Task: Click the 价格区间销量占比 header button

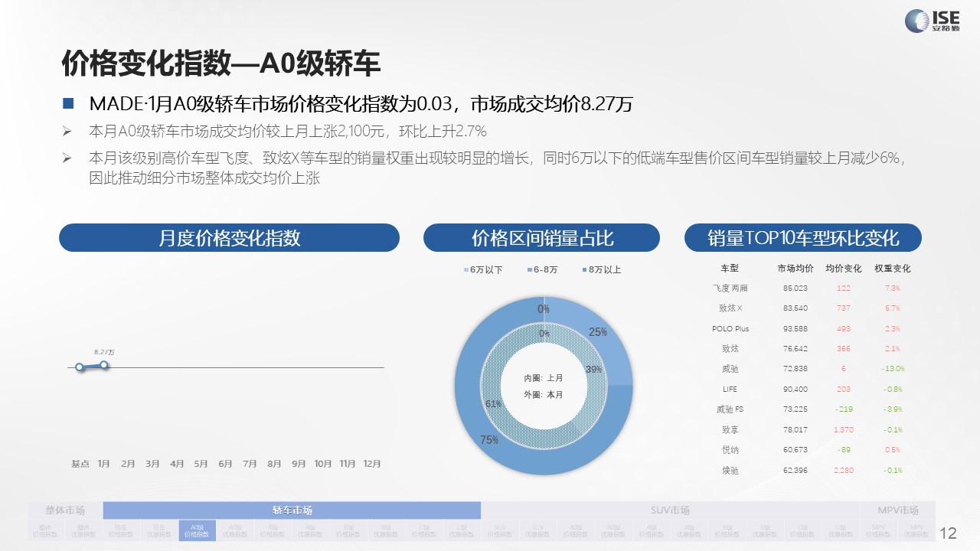Action: 541,238
